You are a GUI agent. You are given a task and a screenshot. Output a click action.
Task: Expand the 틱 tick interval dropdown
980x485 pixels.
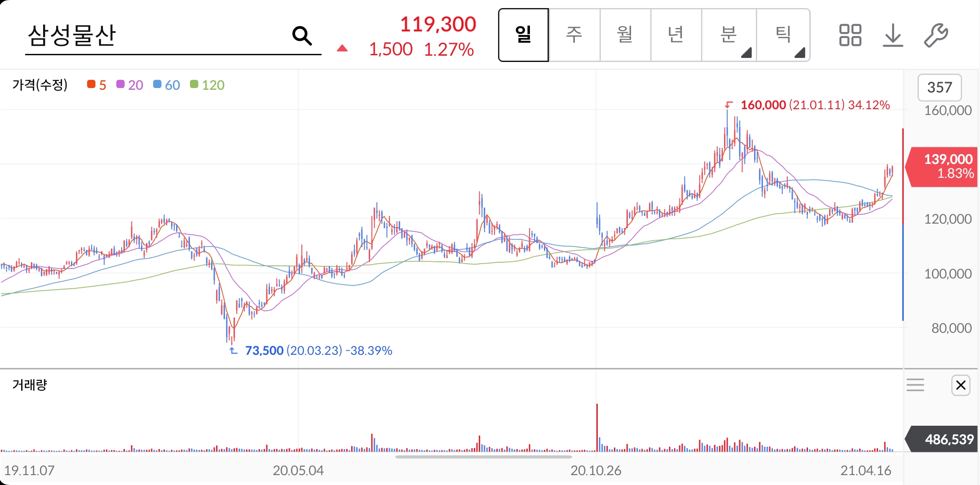click(x=783, y=35)
